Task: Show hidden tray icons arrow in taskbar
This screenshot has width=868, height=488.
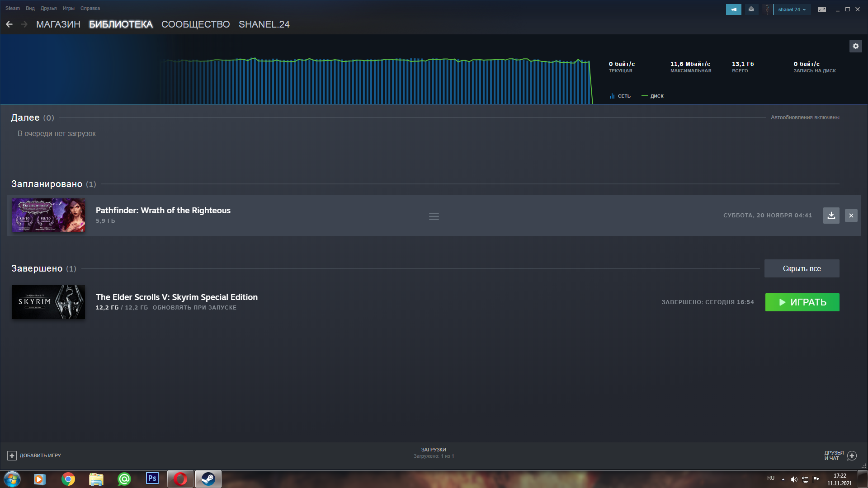Action: click(783, 479)
